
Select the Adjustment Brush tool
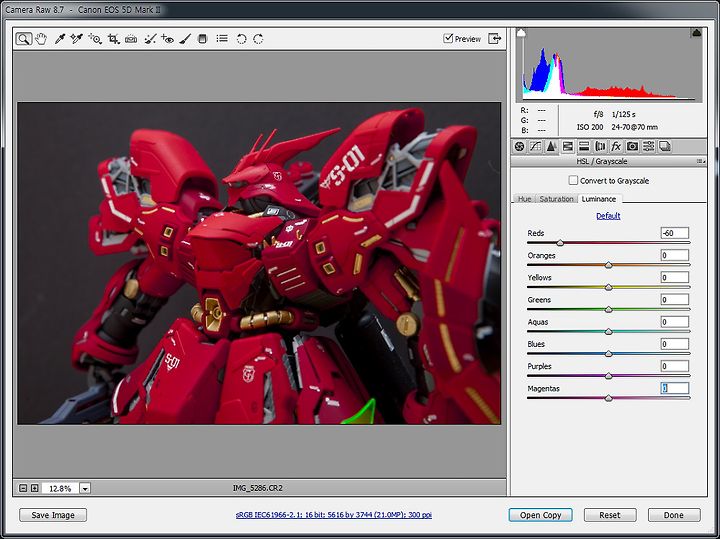(185, 39)
